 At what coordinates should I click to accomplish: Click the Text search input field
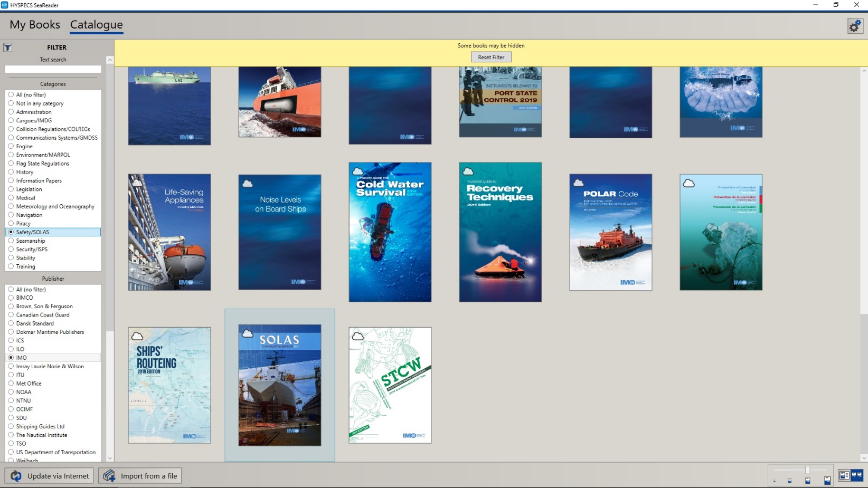53,69
